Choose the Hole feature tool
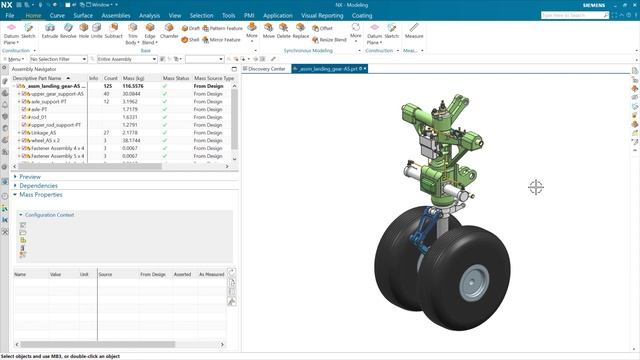 pos(84,31)
